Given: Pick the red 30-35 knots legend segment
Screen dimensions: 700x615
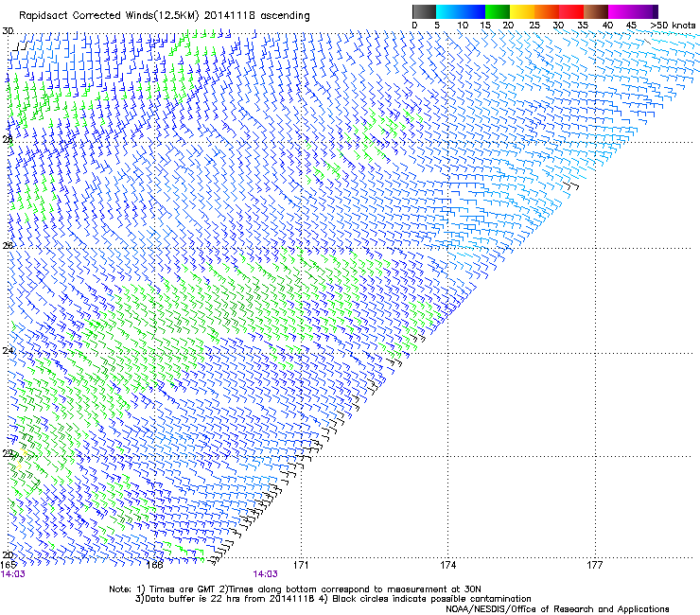Looking at the screenshot, I should 571,11.
